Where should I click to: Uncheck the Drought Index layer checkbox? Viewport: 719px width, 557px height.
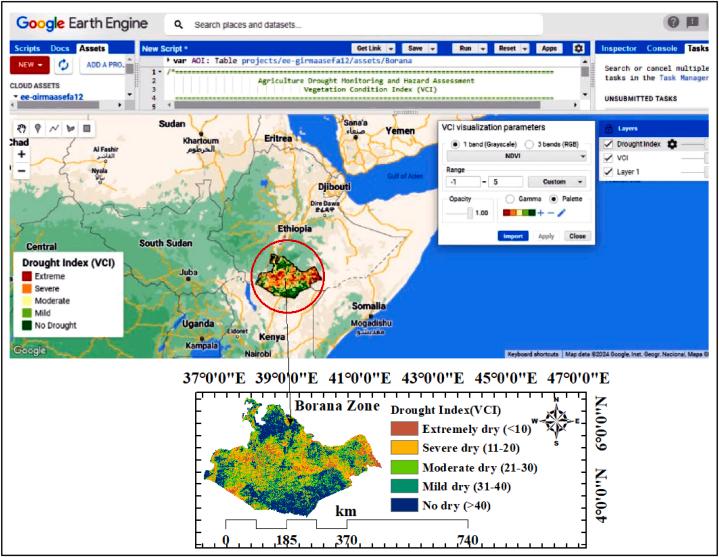pos(609,144)
